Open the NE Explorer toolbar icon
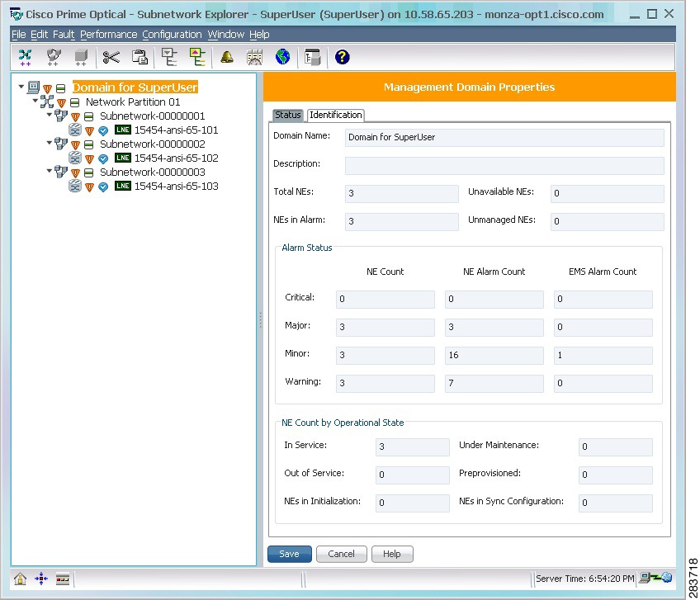The width and height of the screenshot is (700, 600). coord(312,57)
